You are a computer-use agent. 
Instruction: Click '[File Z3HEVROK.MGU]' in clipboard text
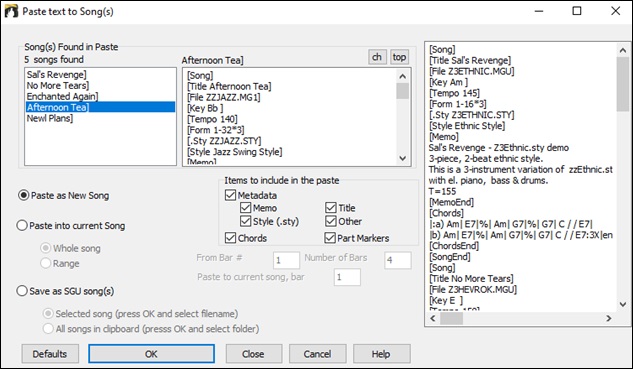pos(473,289)
